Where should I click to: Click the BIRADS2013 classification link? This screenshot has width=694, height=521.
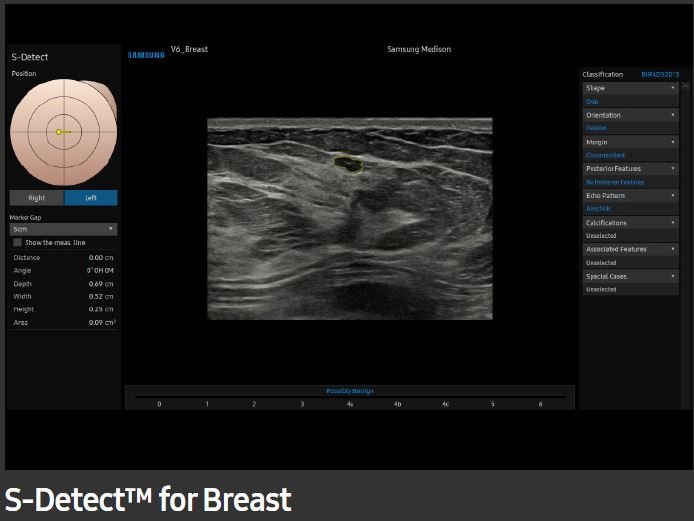point(660,74)
